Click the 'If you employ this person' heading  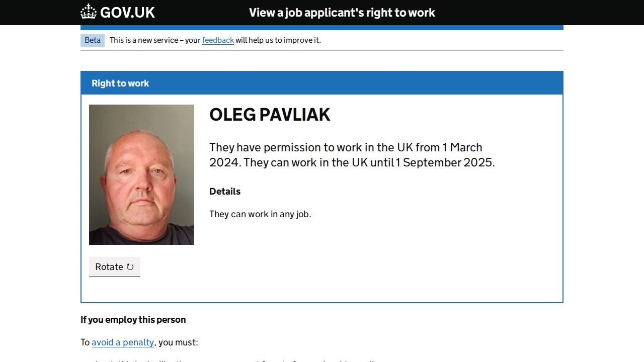pos(133,320)
